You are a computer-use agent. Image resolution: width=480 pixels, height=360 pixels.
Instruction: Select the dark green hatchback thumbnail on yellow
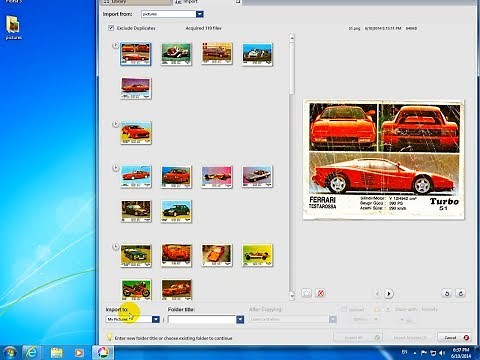click(x=176, y=211)
